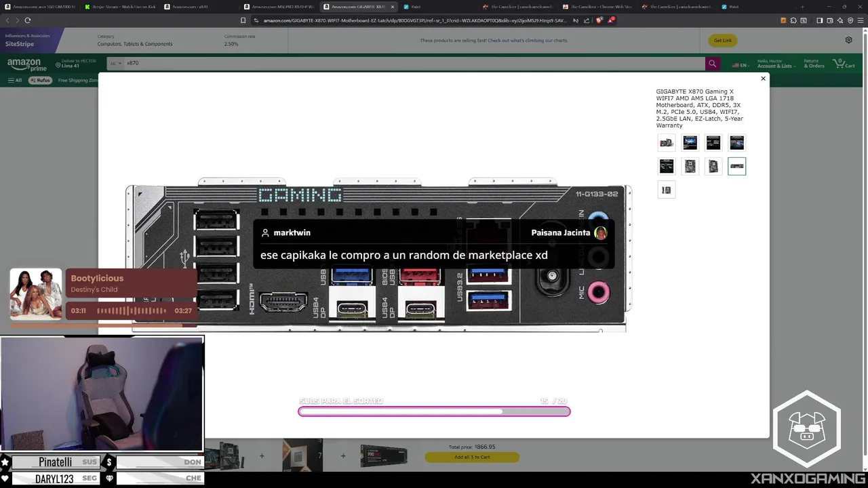Open the EN language selector
868x488 pixels.
pos(740,65)
